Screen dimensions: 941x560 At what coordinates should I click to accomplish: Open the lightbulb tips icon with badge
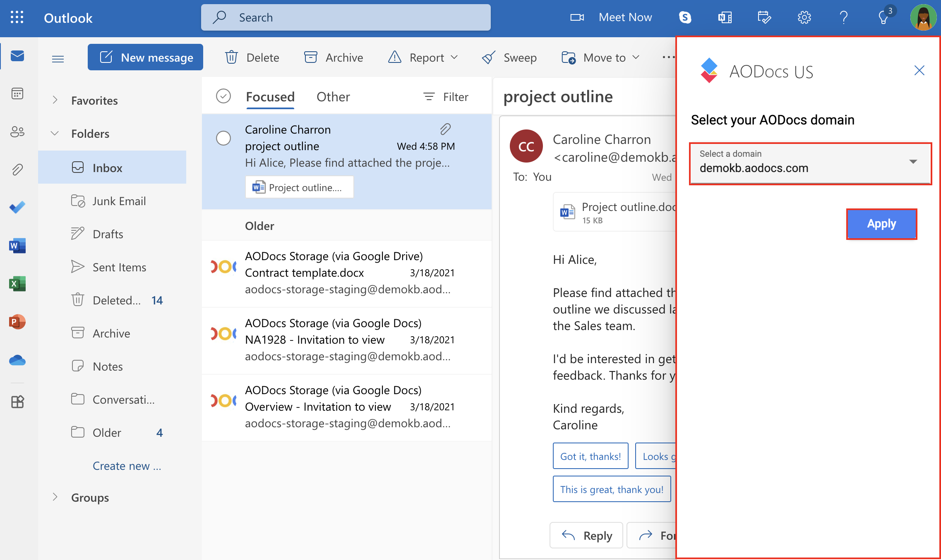coord(884,17)
